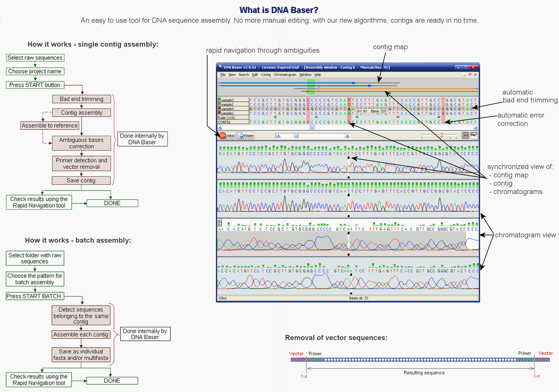Minimize the DNA Baser window

(x=458, y=67)
